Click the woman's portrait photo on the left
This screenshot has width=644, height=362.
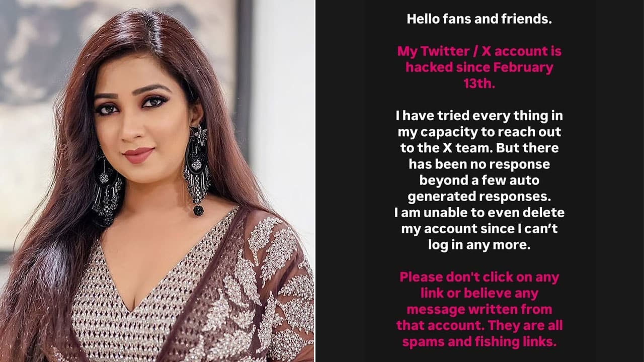(x=157, y=181)
